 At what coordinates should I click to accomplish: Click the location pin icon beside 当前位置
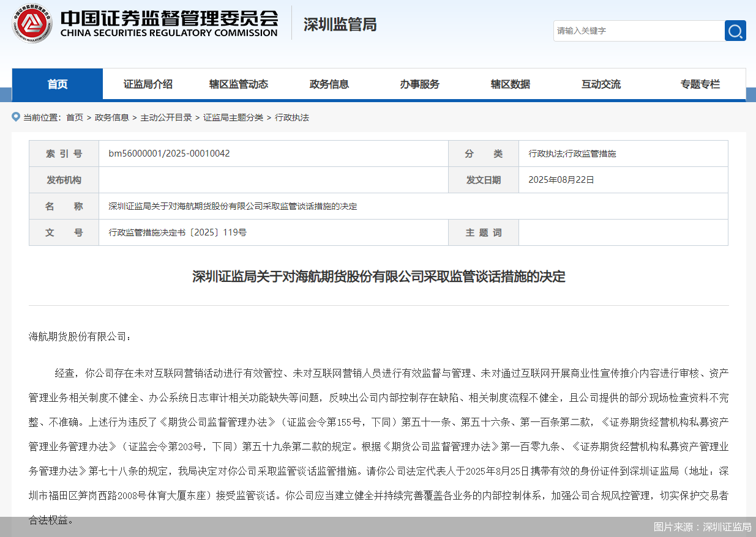[x=15, y=116]
